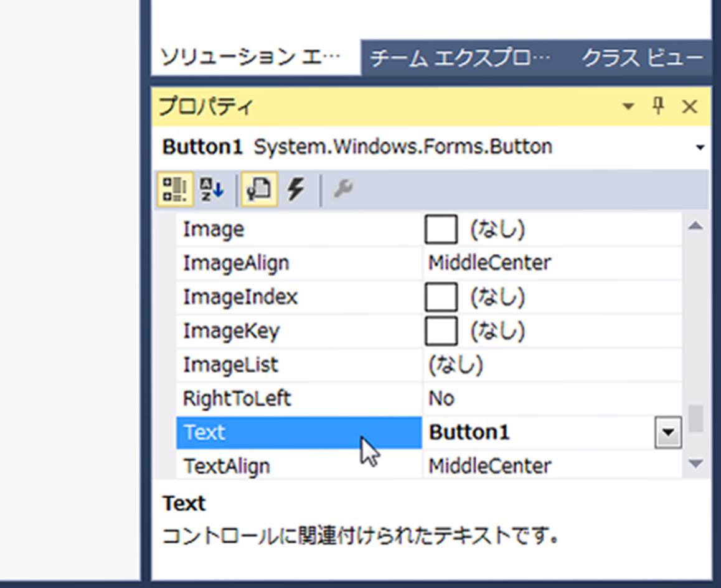Screen dimensions: 721x588
Task: Click the Categorized view icon
Action: [174, 189]
